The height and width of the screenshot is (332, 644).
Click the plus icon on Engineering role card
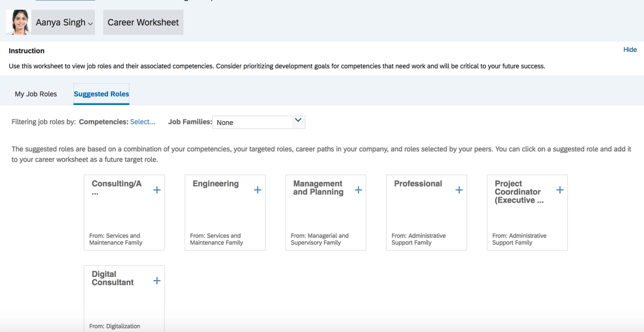tap(257, 189)
